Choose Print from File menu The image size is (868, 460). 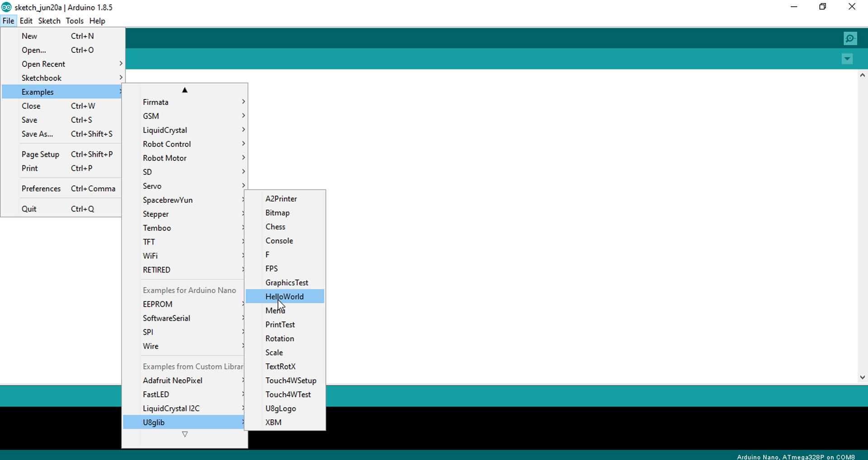point(61,169)
